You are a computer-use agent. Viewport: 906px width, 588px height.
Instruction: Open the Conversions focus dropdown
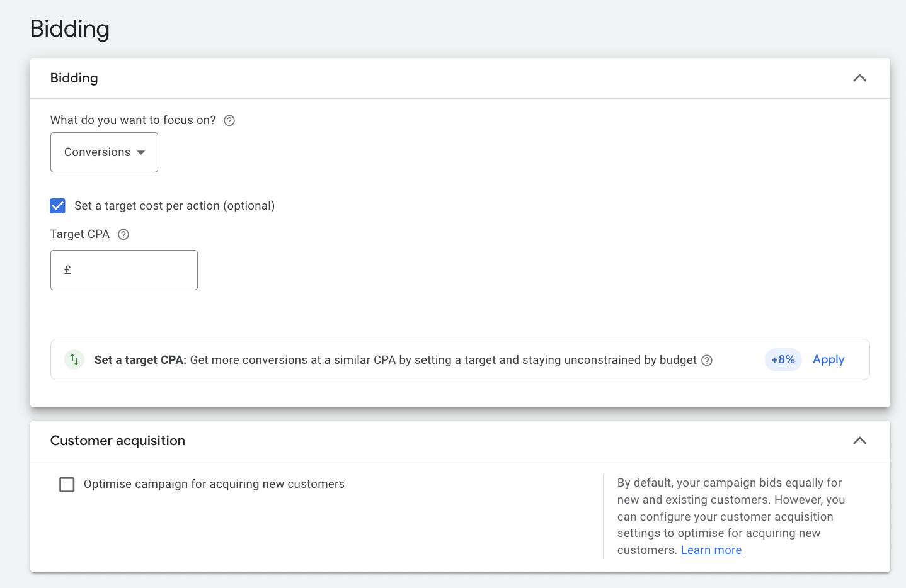pos(104,152)
